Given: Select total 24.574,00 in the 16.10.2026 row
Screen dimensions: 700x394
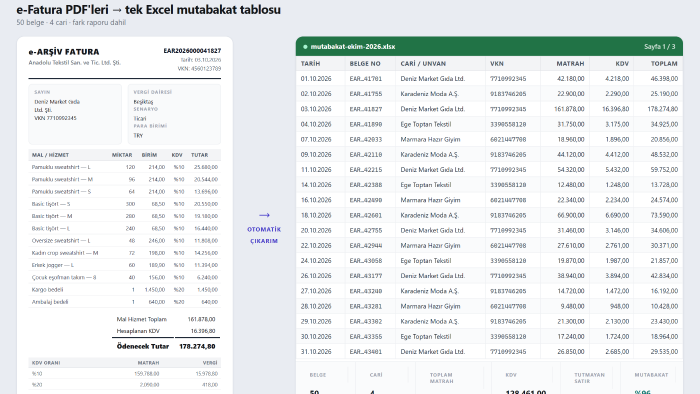Looking at the screenshot, I should click(664, 200).
